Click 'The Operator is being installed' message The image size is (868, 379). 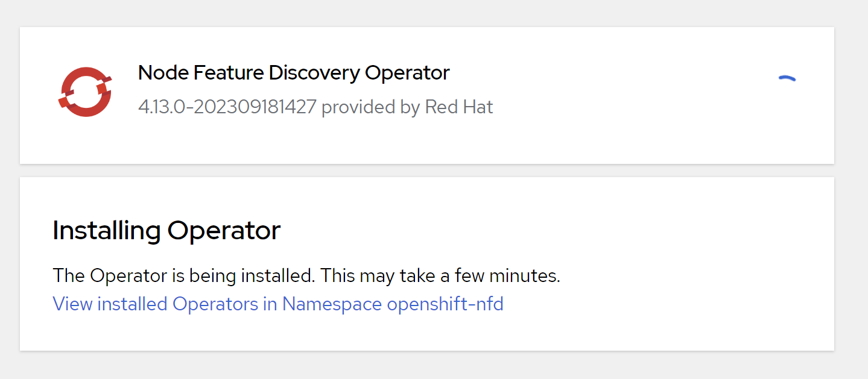(x=183, y=276)
